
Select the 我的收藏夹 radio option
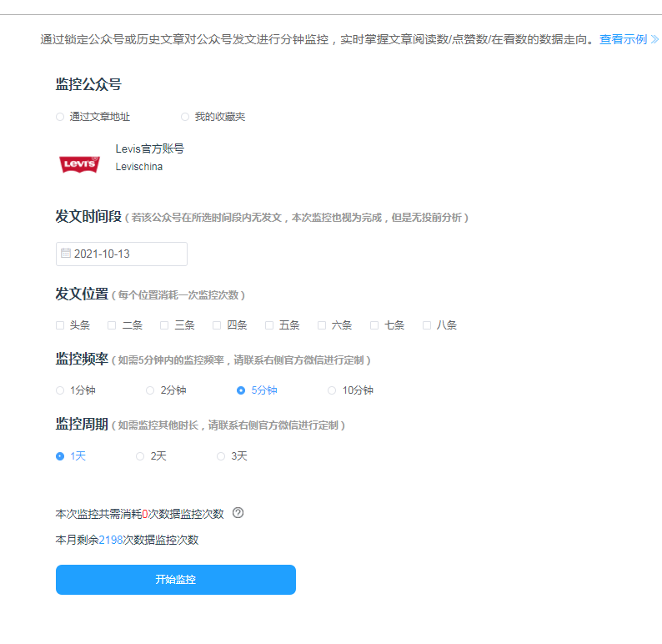pos(185,117)
